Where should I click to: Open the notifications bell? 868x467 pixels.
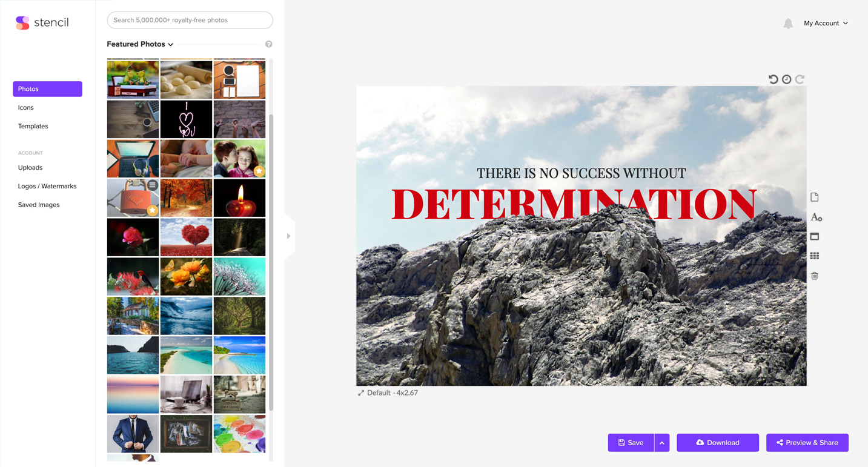[788, 24]
